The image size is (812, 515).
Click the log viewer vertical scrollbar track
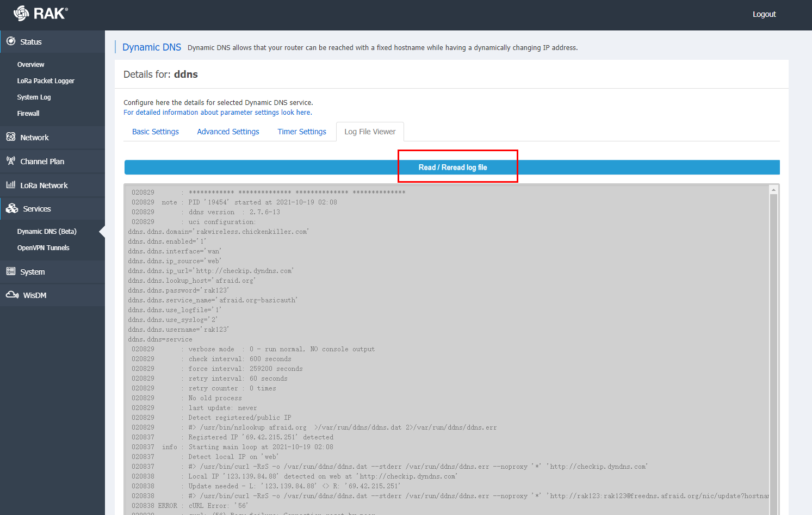point(773,353)
